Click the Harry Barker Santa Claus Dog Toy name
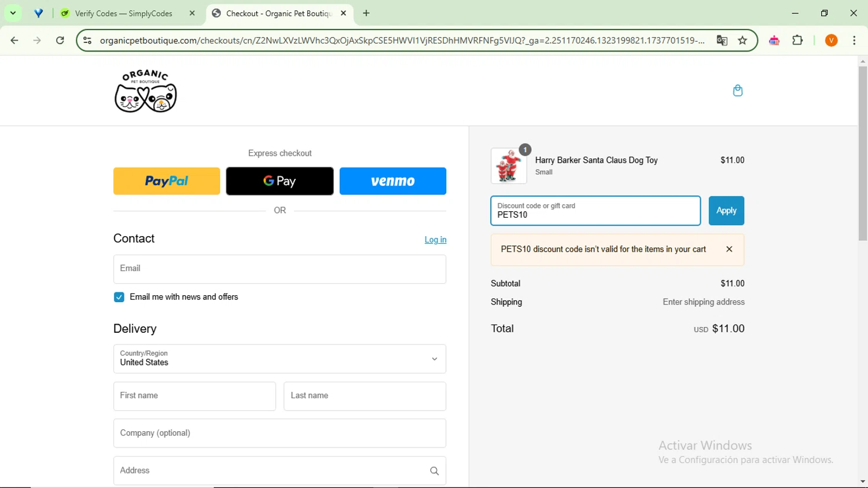This screenshot has width=868, height=488. pos(596,160)
